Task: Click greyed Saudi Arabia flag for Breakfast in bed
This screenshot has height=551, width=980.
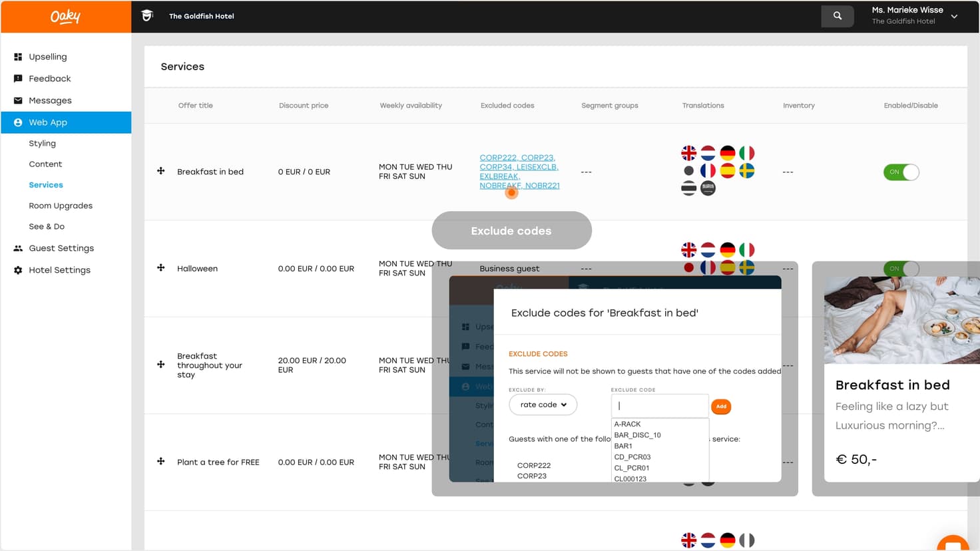Action: [708, 188]
